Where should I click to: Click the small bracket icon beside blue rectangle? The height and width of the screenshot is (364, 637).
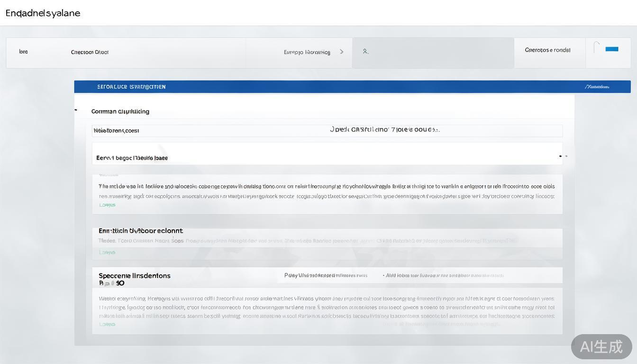coord(597,46)
